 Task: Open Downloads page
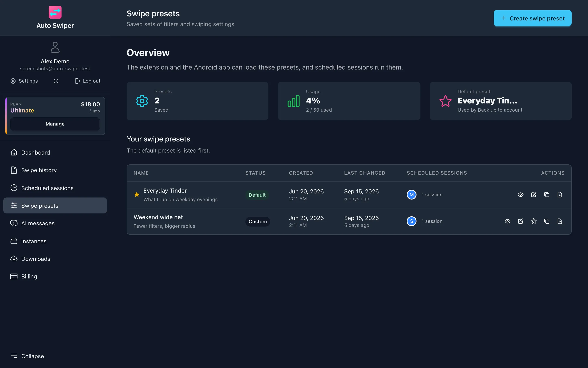point(55,259)
